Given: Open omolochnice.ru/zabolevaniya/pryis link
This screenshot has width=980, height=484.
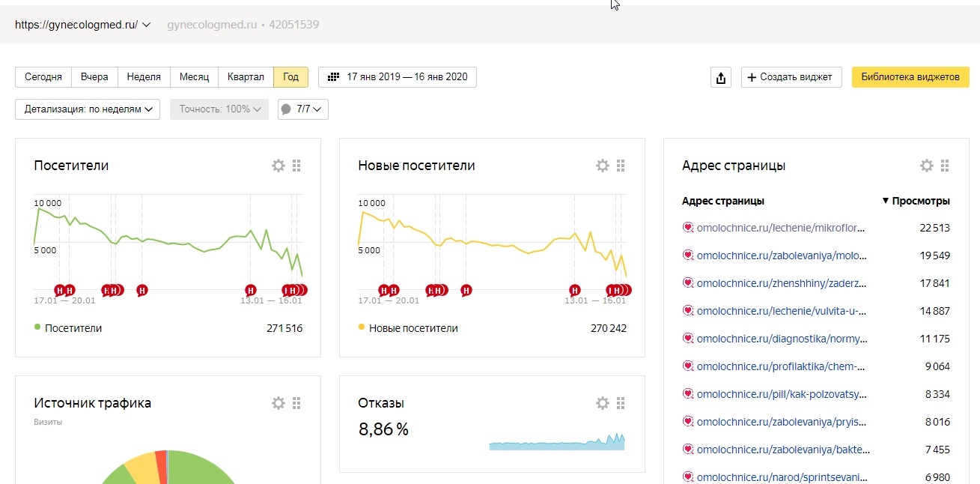Looking at the screenshot, I should pos(782,422).
